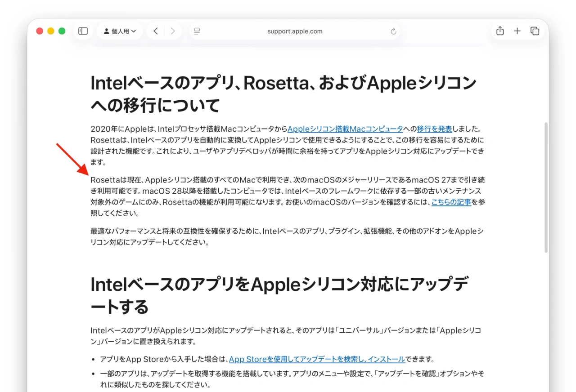Reload the page with the refresh icon

393,31
